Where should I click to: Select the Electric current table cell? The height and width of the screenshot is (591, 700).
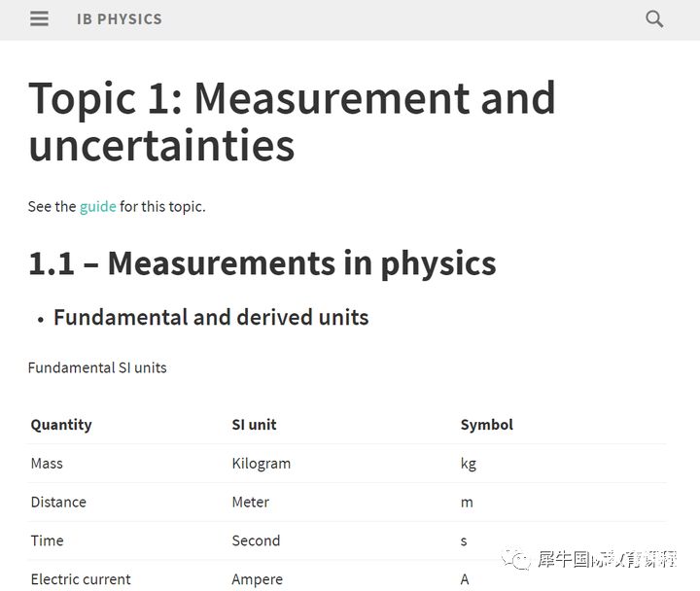[x=81, y=579]
